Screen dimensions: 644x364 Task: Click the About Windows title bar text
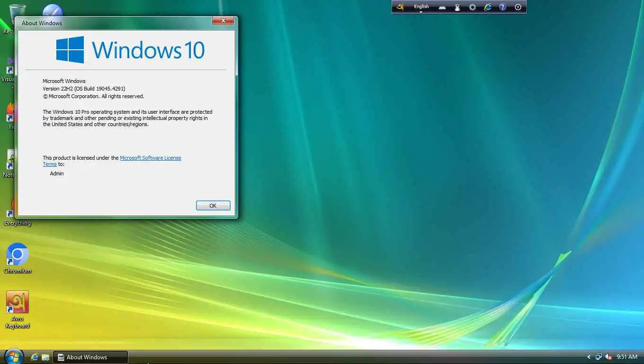[x=42, y=23]
